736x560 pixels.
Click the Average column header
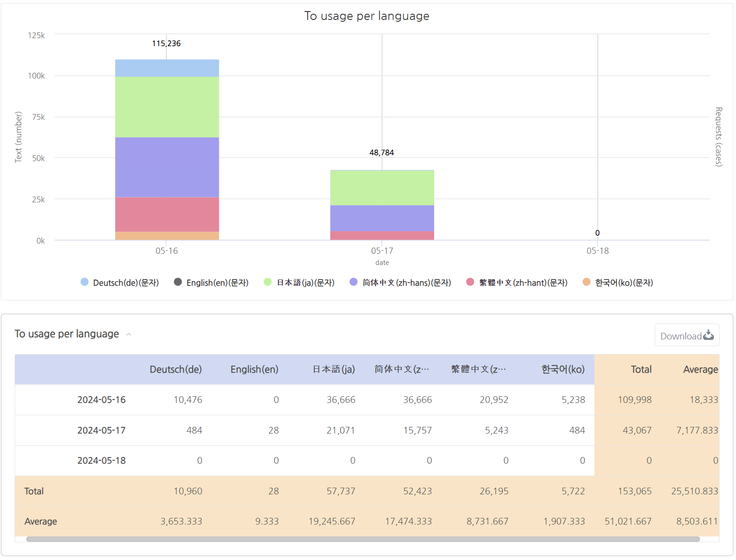coord(700,369)
